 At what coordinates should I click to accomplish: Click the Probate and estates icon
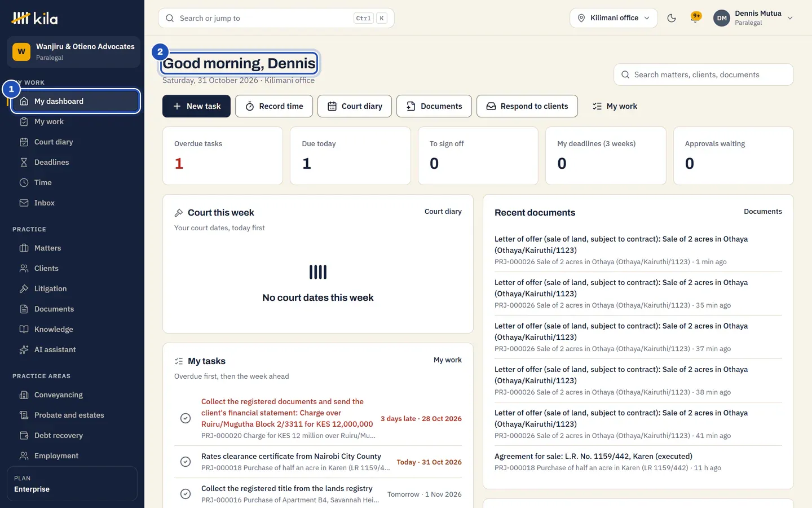[x=24, y=415]
